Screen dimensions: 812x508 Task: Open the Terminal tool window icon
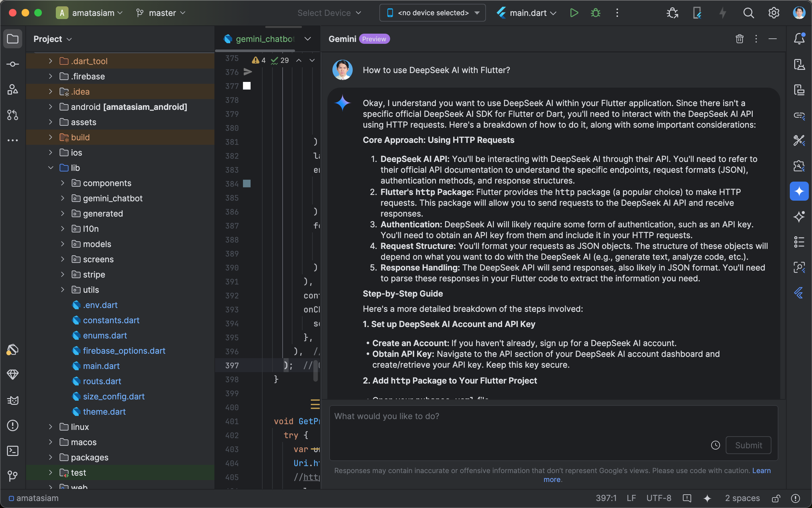tap(13, 451)
